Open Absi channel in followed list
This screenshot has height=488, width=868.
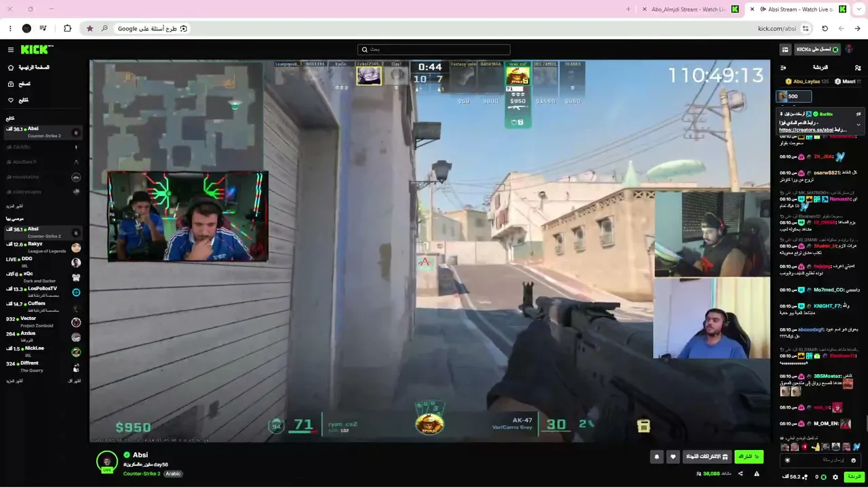[43, 132]
